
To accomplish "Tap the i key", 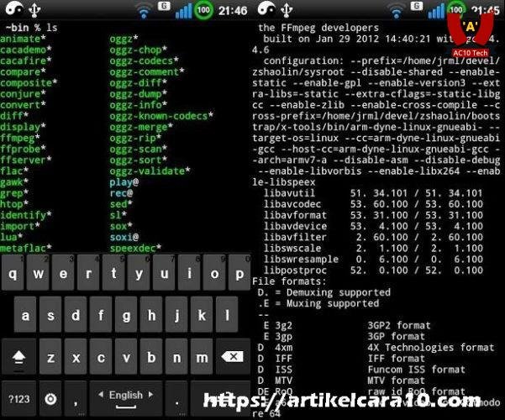I will coord(189,273).
